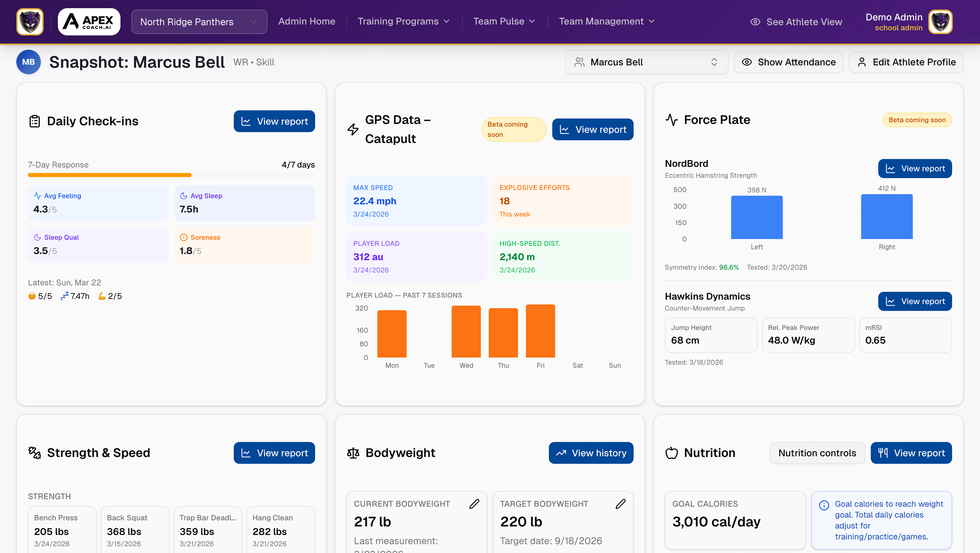Click the Nutrition apple icon
Viewport: 980px width, 553px height.
pos(671,453)
